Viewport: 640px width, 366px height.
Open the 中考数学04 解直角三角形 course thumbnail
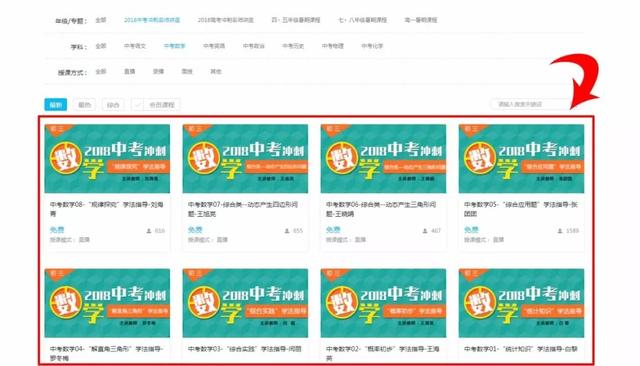coord(107,303)
